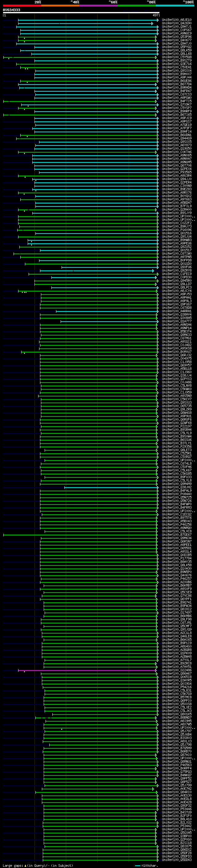
Task: Choose the UniRef100_B8L410 entry
Action: pyautogui.click(x=177, y=819)
